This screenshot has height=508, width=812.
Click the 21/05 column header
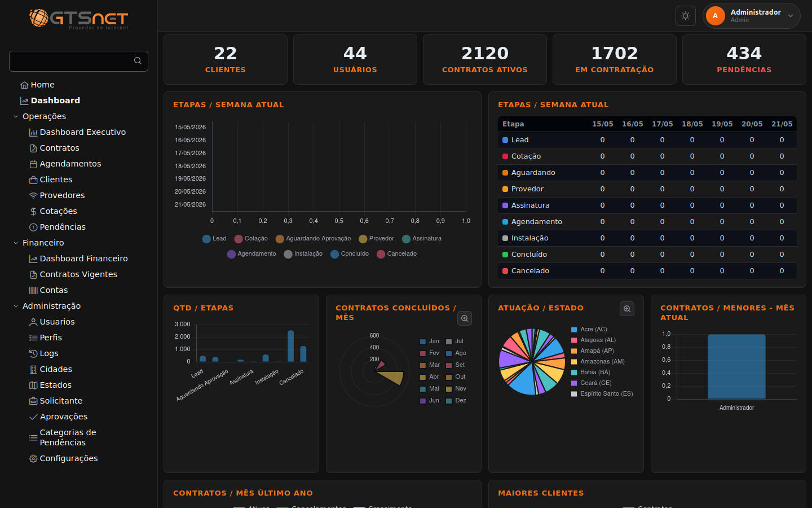click(782, 124)
